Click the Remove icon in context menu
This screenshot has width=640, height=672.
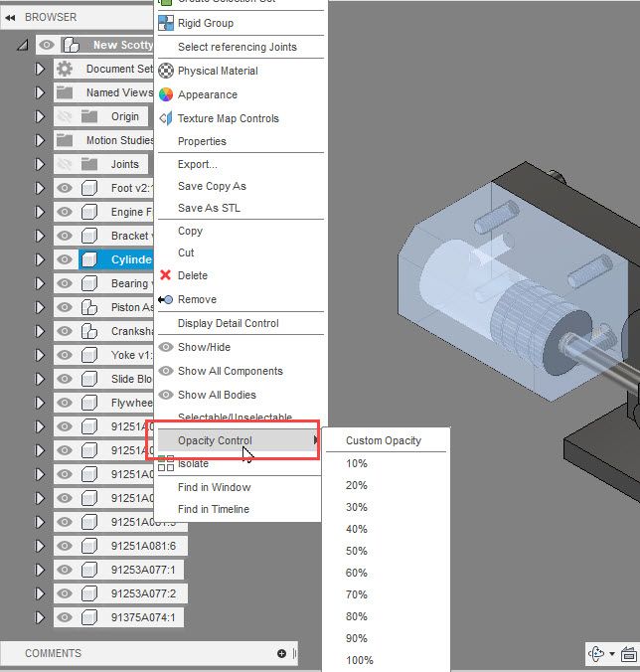165,299
